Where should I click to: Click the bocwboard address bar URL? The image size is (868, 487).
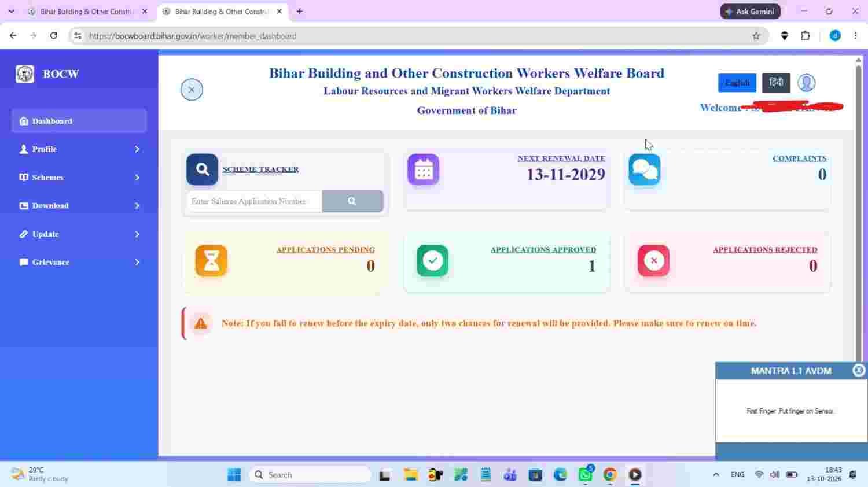coord(193,36)
